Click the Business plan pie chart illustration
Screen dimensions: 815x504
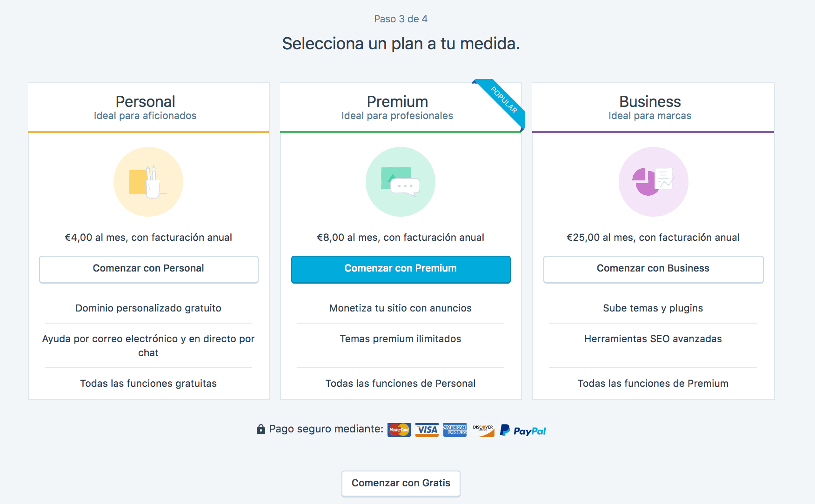[653, 182]
